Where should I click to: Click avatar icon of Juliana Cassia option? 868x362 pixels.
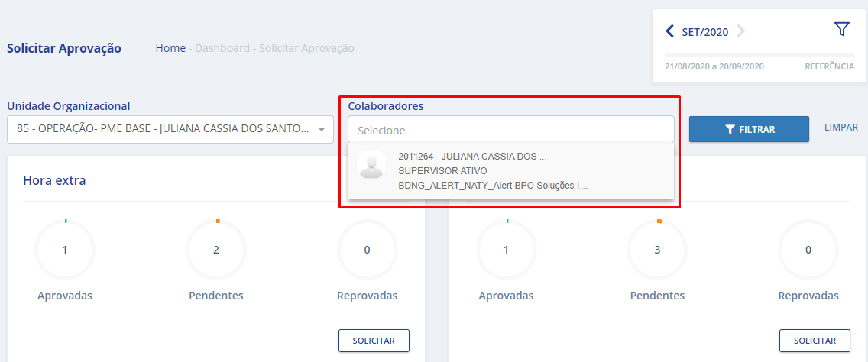pos(371,166)
